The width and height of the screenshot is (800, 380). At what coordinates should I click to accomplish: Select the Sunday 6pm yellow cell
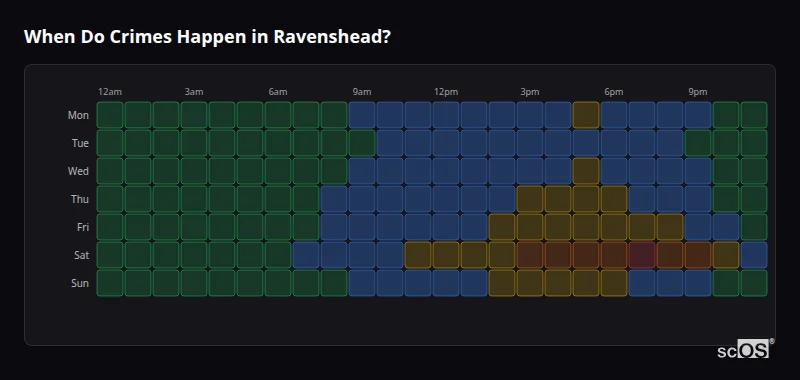(x=614, y=283)
